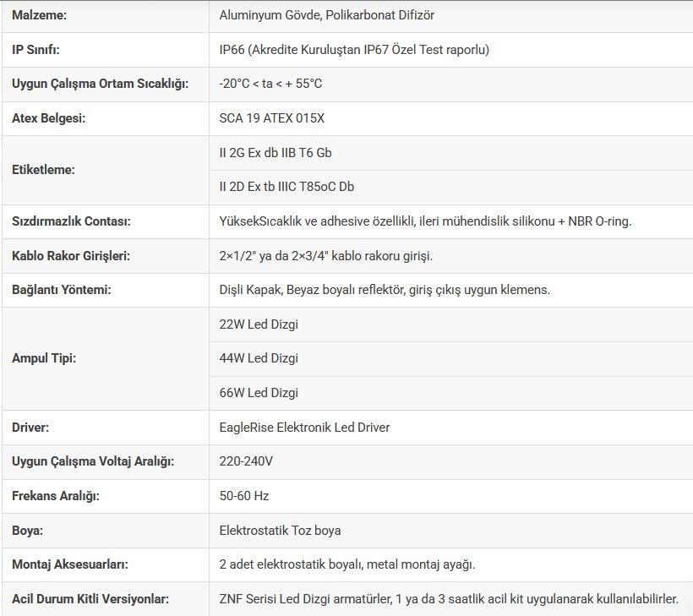Select the 66W Led Dizgi option
This screenshot has height=616, width=693.
[259, 393]
